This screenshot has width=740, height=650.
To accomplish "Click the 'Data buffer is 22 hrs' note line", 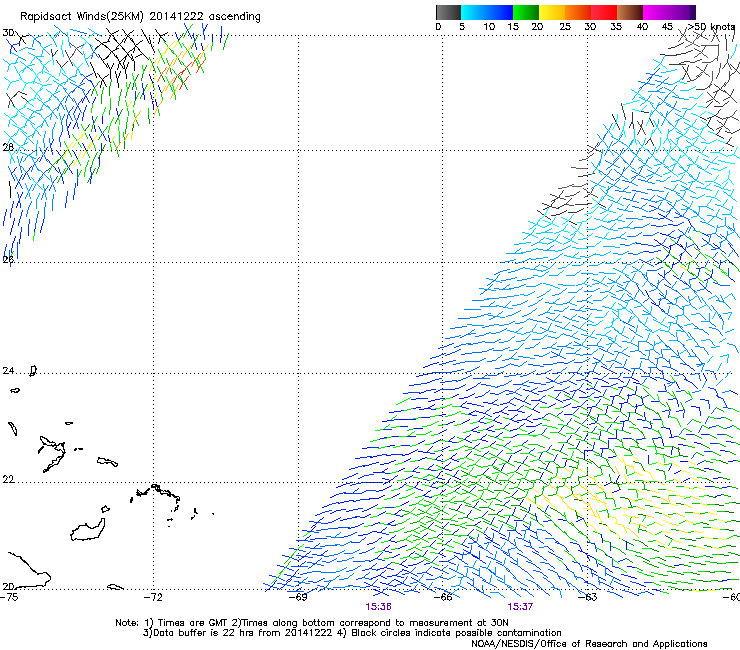I will point(352,633).
